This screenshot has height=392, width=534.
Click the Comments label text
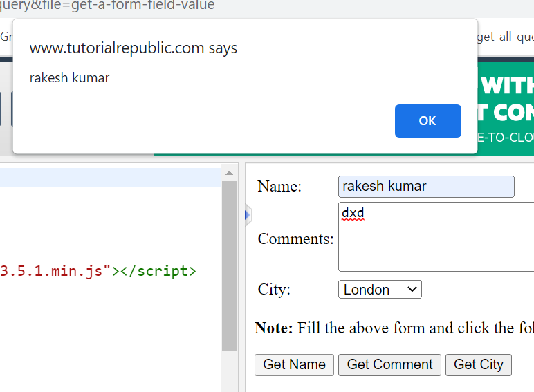coord(295,239)
